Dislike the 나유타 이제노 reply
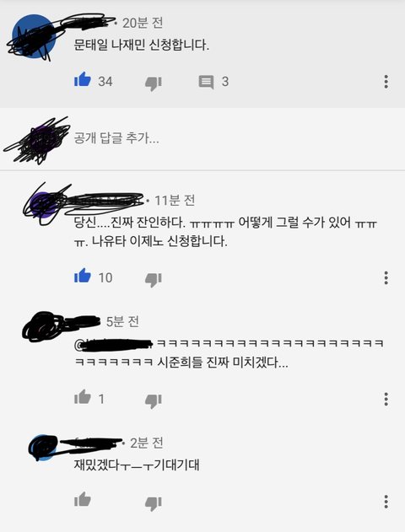 [x=154, y=280]
